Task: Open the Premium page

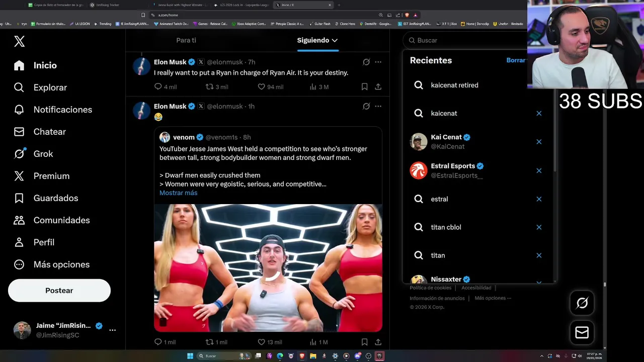Action: 42,176
